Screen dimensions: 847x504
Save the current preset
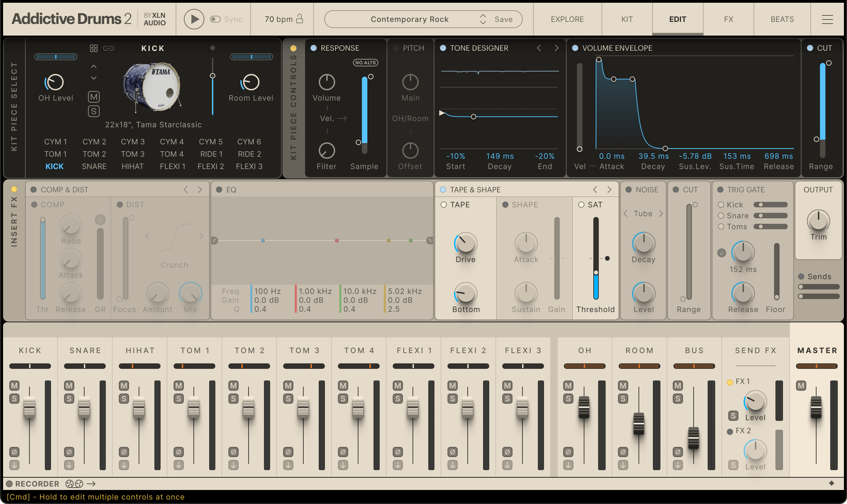pyautogui.click(x=504, y=20)
